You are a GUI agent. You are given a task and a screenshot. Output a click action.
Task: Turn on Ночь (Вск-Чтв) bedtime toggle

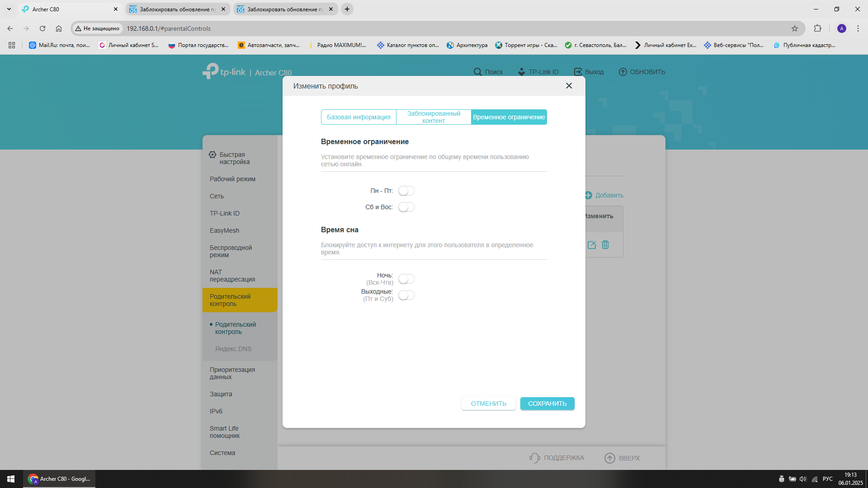pyautogui.click(x=406, y=279)
